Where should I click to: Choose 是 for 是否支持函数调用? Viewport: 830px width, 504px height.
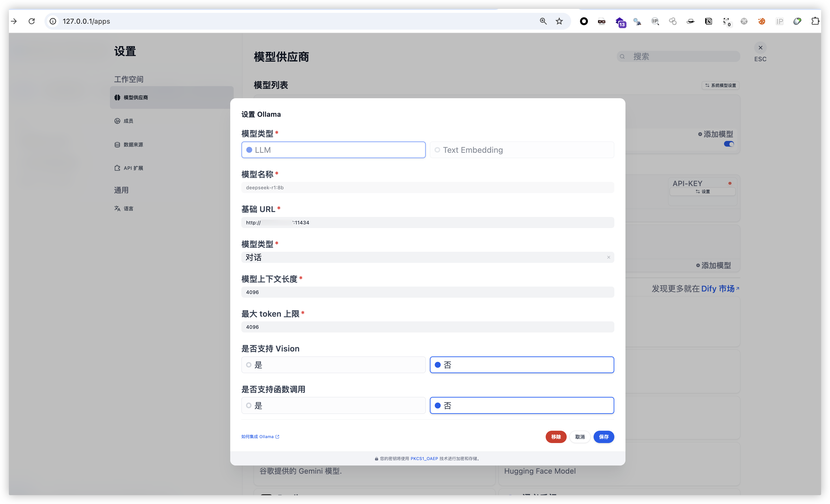point(333,405)
